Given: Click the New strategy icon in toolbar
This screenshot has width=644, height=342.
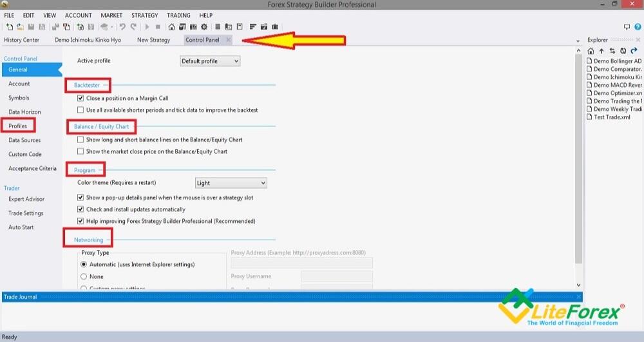Looking at the screenshot, I should (10, 27).
